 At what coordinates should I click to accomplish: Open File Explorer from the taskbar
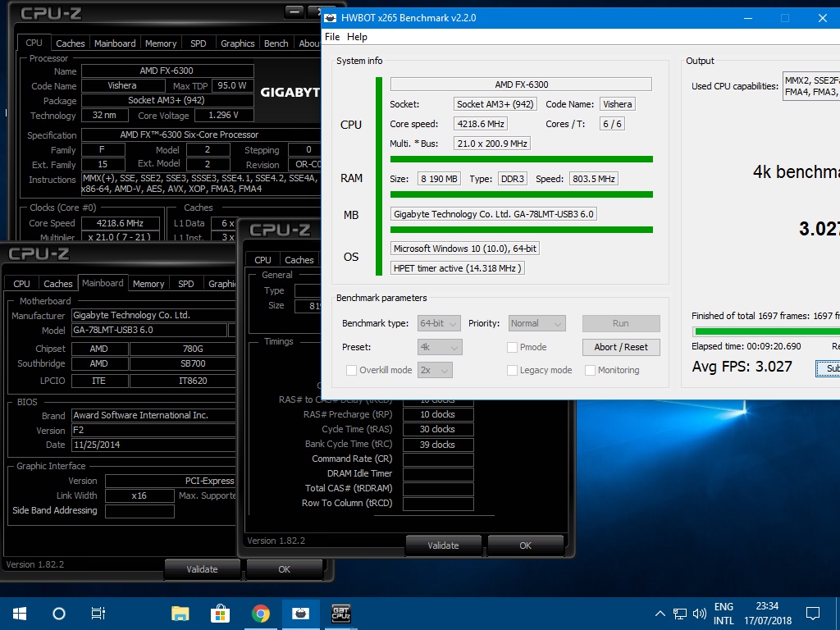(x=180, y=614)
